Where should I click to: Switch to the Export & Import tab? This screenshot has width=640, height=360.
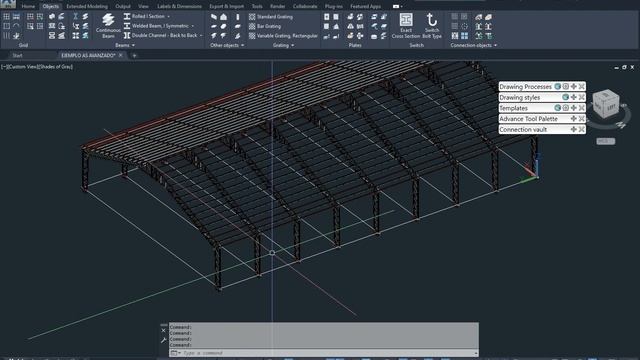click(x=227, y=6)
